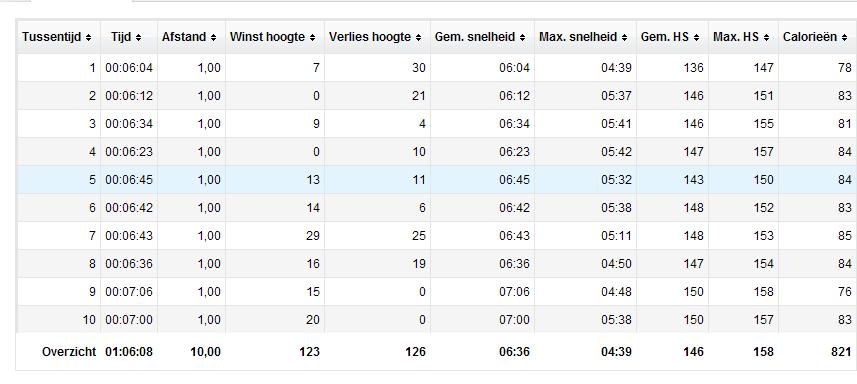Select the highlighted lap 5 row
The image size is (857, 384).
pyautogui.click(x=437, y=180)
